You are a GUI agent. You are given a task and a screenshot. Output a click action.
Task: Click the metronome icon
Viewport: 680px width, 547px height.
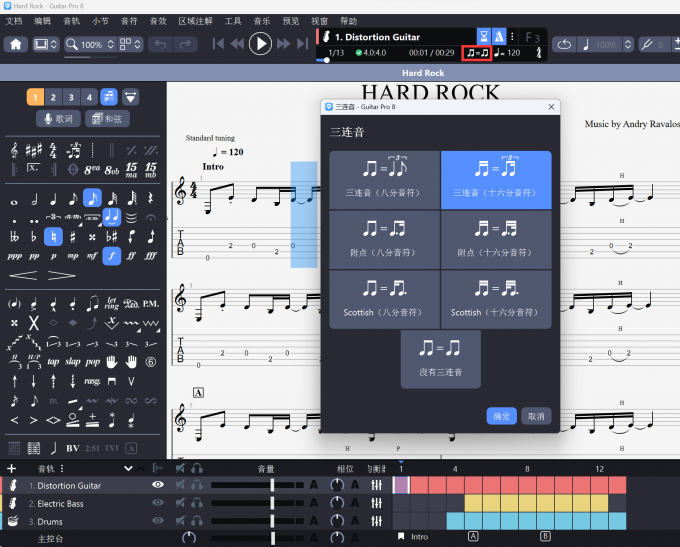click(x=500, y=35)
